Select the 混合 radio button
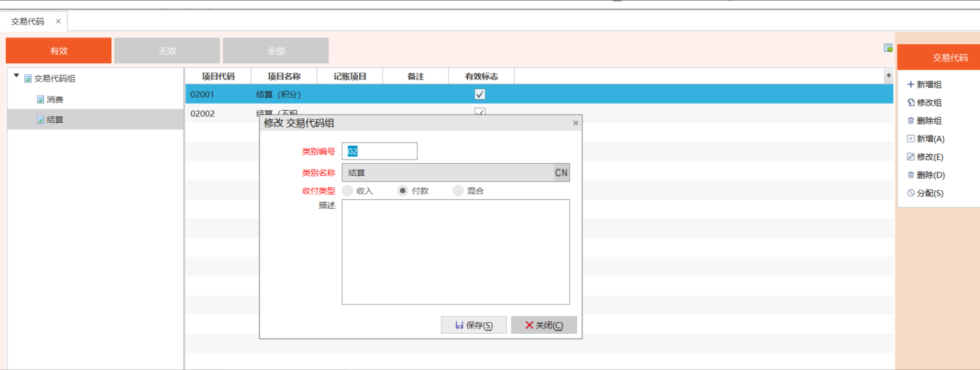The height and width of the screenshot is (370, 980). pyautogui.click(x=458, y=191)
